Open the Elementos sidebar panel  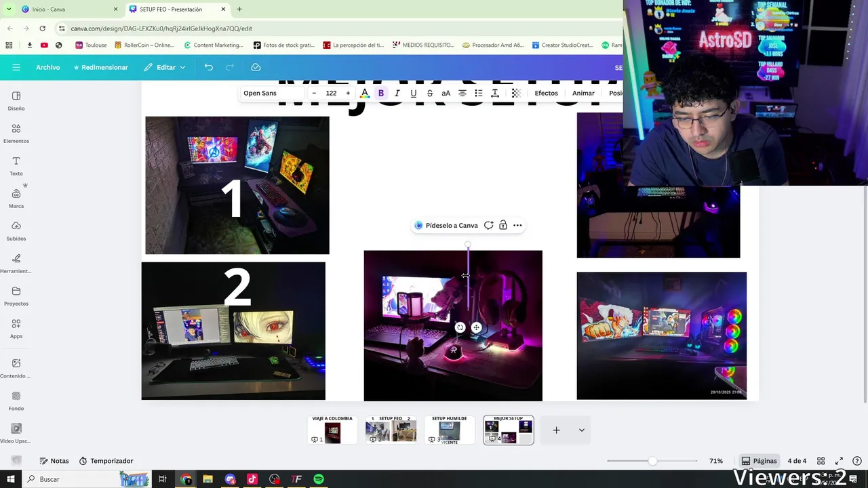tap(16, 133)
